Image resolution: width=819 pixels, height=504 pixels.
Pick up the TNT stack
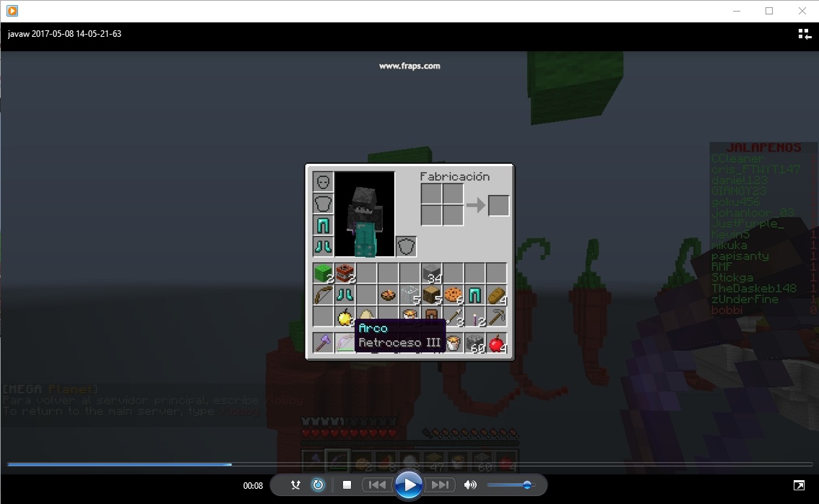tap(344, 273)
